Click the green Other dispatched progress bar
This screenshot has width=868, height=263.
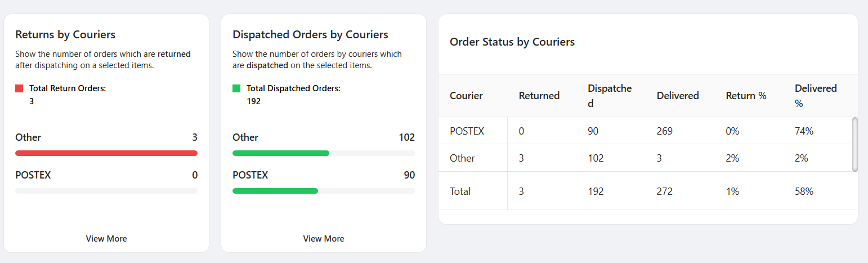tap(281, 153)
